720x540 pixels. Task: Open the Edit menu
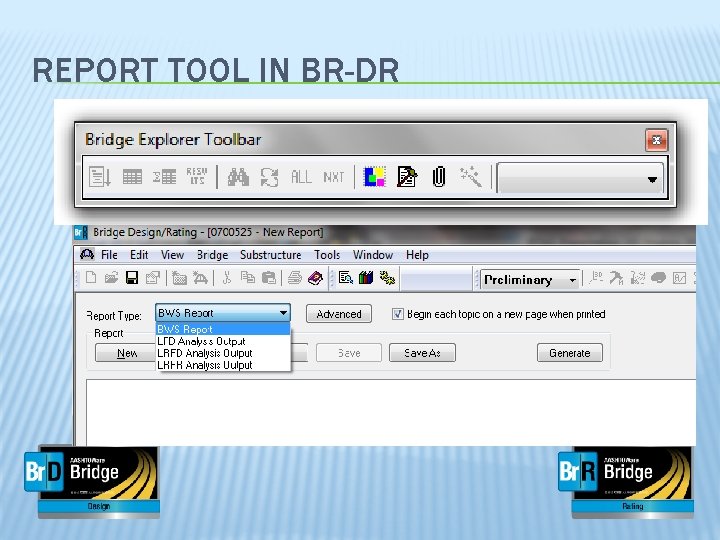click(x=139, y=255)
